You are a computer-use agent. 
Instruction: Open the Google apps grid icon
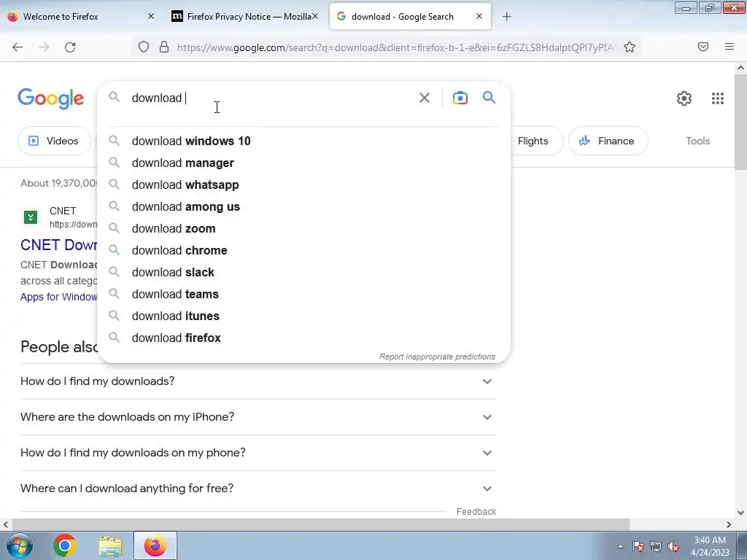[718, 98]
